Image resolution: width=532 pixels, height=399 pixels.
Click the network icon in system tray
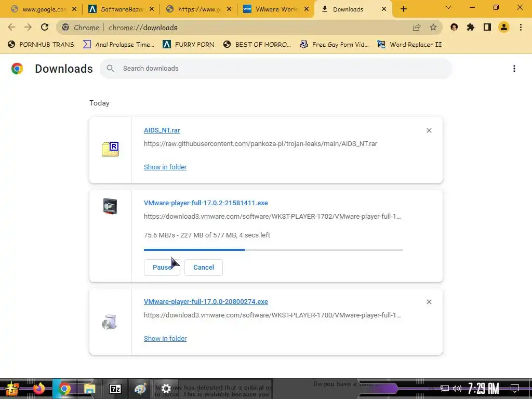tap(445, 389)
